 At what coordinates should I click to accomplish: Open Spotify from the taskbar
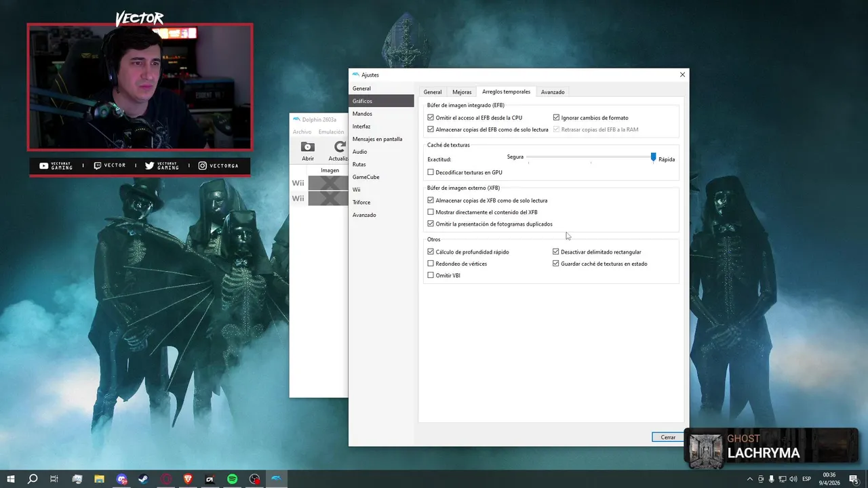pyautogui.click(x=232, y=479)
